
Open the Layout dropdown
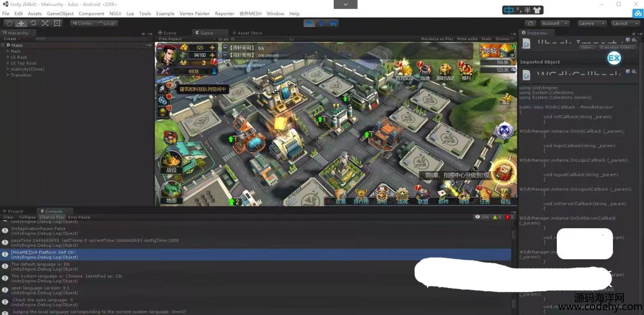625,23
